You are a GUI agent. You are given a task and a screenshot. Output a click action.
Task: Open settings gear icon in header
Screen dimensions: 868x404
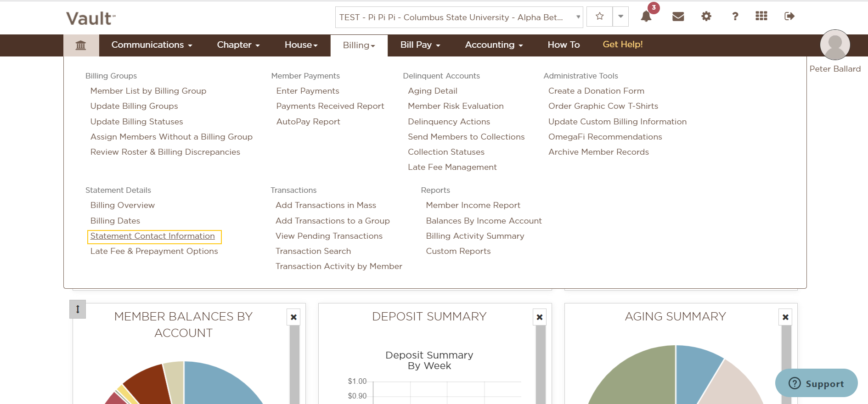click(706, 17)
